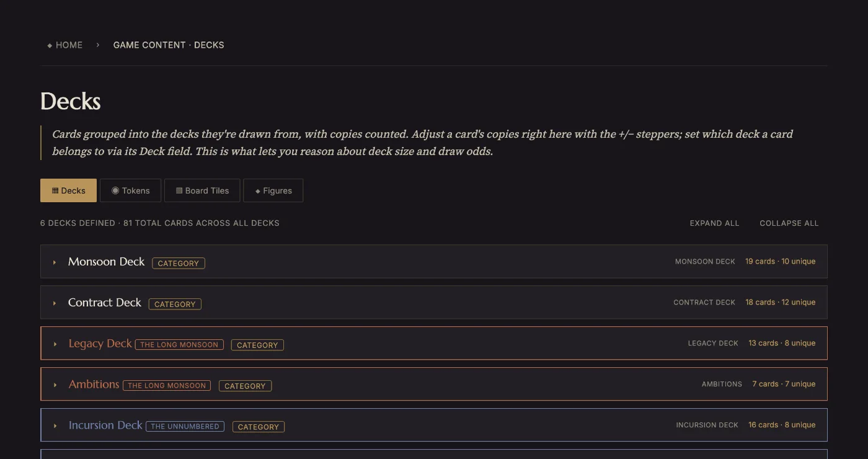868x459 pixels.
Task: Expand the Ambitions deck arrow
Action: point(55,385)
